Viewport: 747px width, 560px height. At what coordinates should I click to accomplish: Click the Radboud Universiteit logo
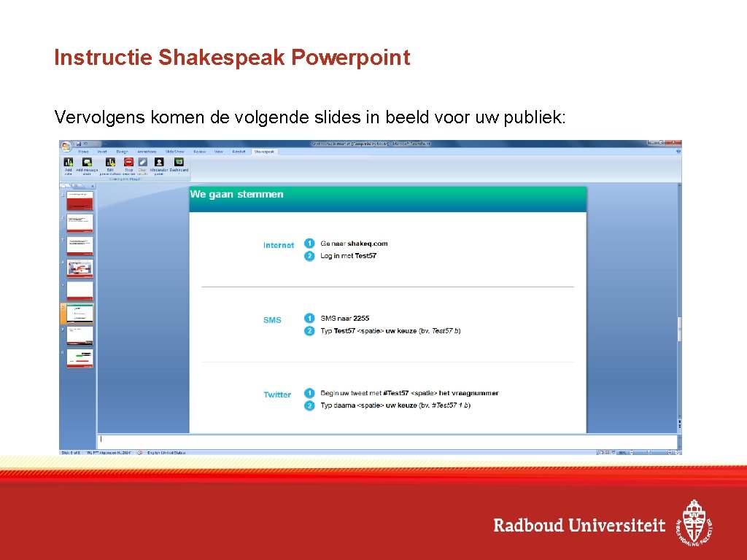[603, 524]
